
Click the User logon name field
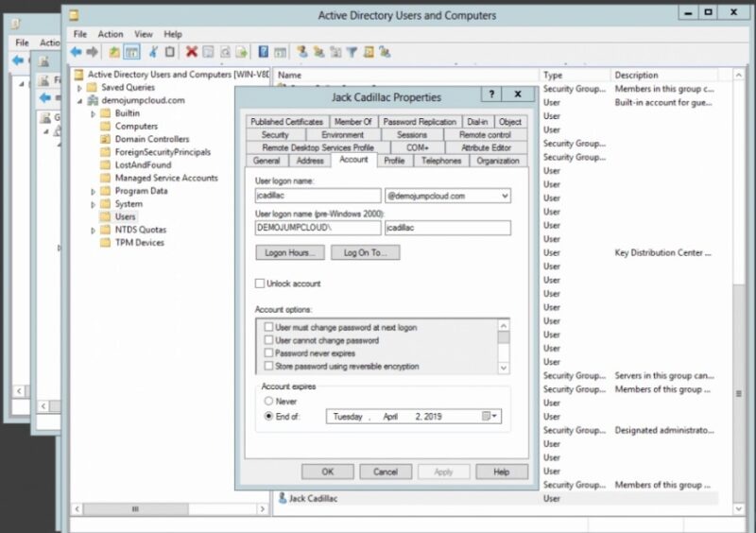click(x=318, y=196)
